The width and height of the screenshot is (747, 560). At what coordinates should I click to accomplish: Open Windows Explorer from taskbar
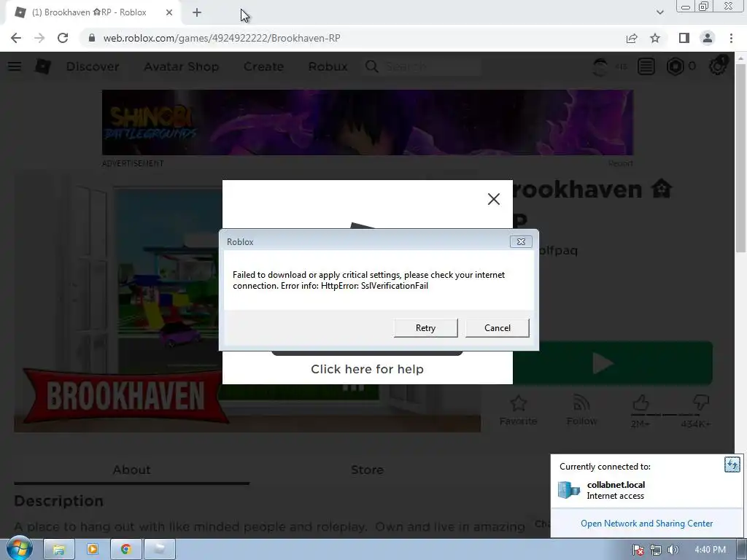point(59,550)
